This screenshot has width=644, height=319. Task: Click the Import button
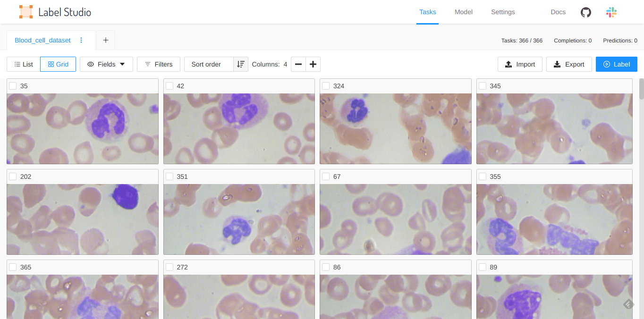pos(520,64)
